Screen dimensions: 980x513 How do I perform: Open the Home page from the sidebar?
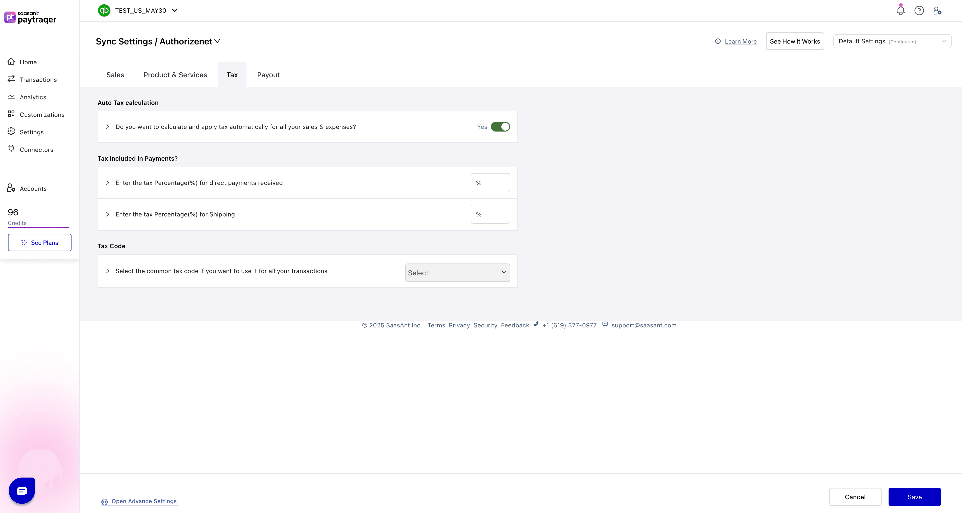(28, 62)
